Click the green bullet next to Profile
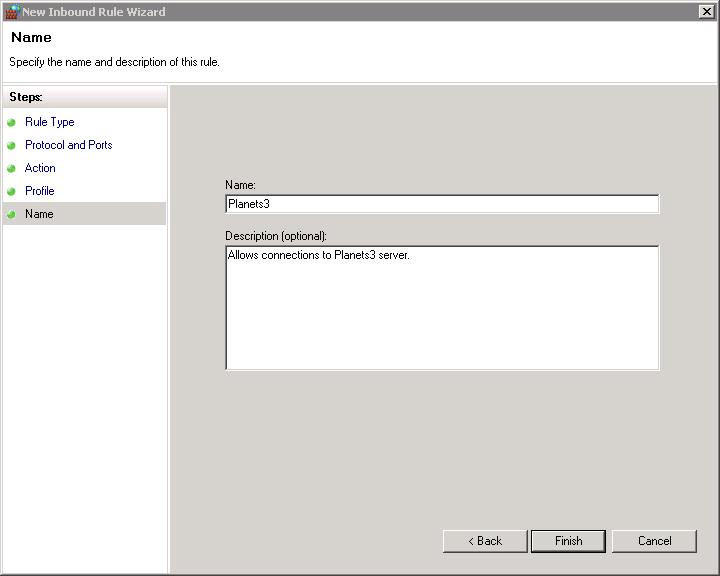This screenshot has width=720, height=576. [12, 191]
